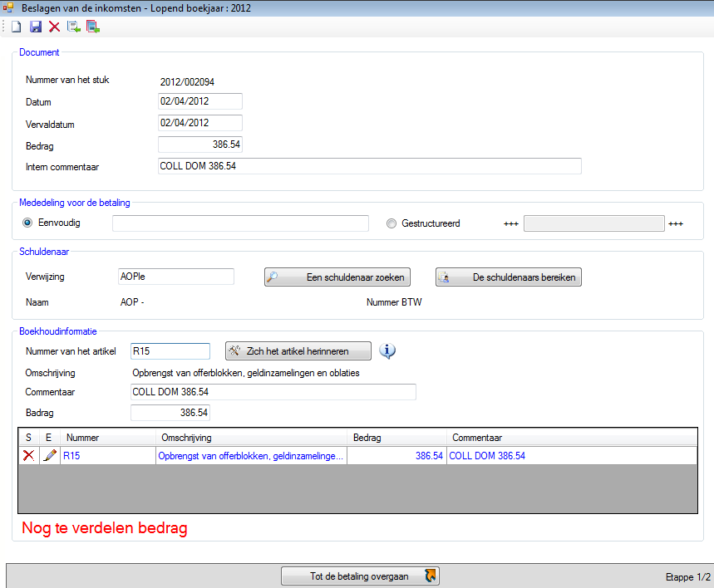Click the Bedrag column header in table
714x588 pixels.
click(x=396, y=438)
